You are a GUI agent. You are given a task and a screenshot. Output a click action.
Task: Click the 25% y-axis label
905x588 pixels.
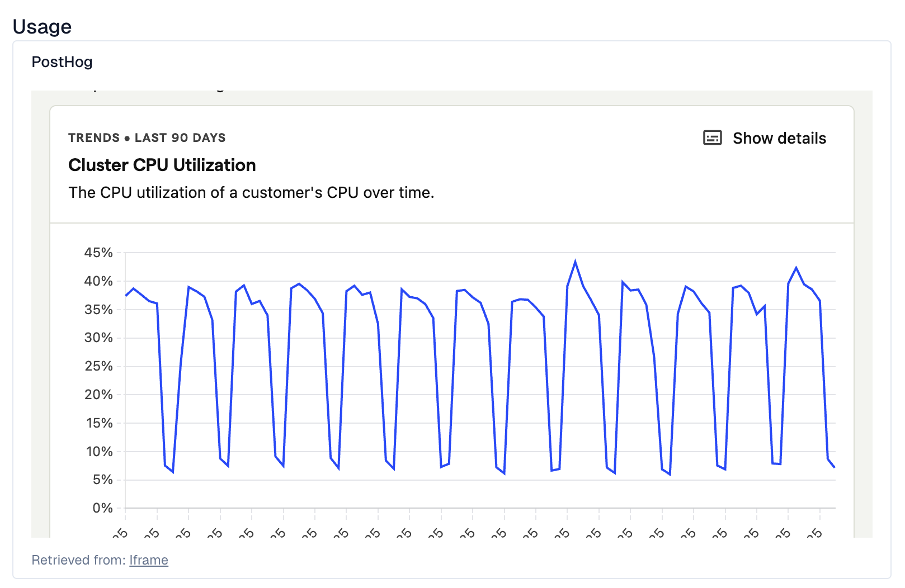(x=98, y=366)
